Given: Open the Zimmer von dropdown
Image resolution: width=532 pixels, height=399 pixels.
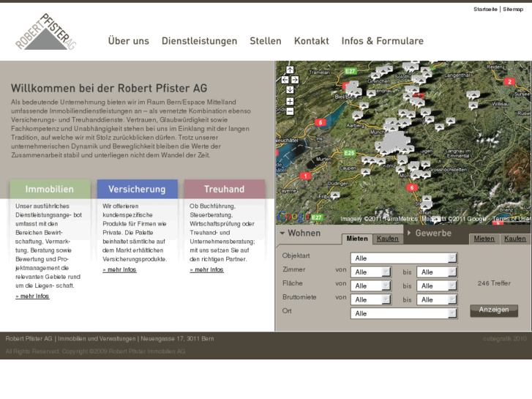Looking at the screenshot, I should pyautogui.click(x=371, y=272).
